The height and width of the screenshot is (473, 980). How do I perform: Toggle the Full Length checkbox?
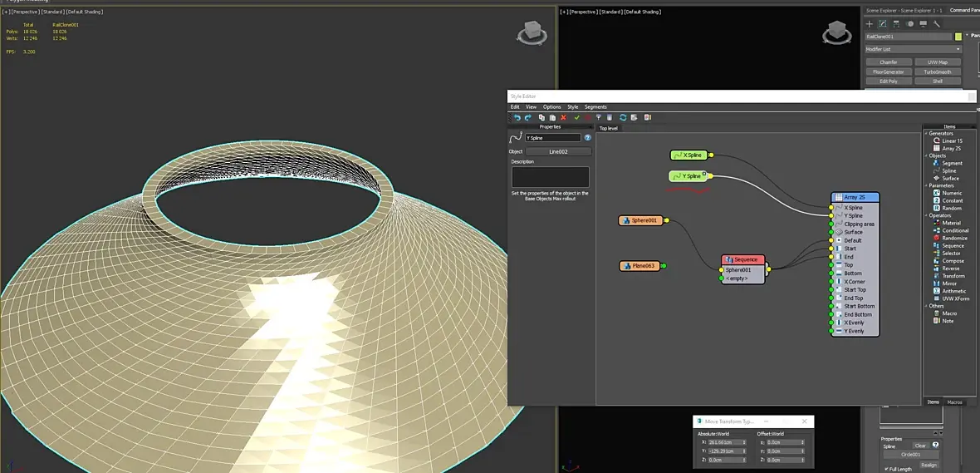885,469
